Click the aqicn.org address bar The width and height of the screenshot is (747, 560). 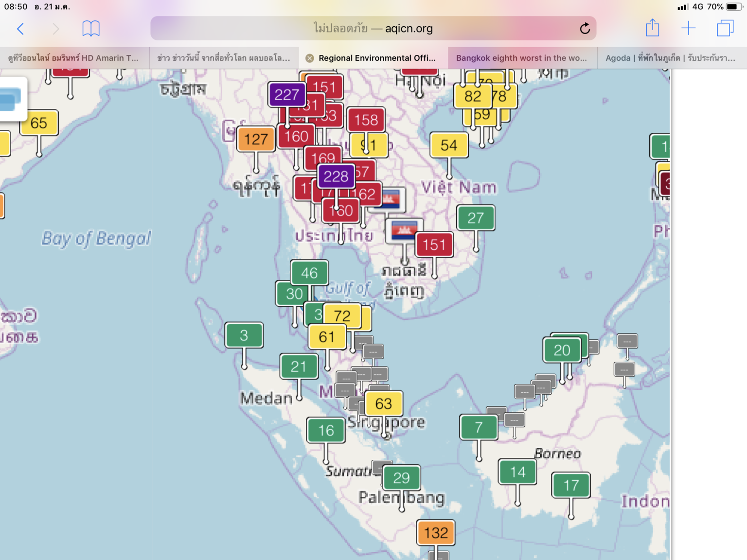(x=373, y=29)
